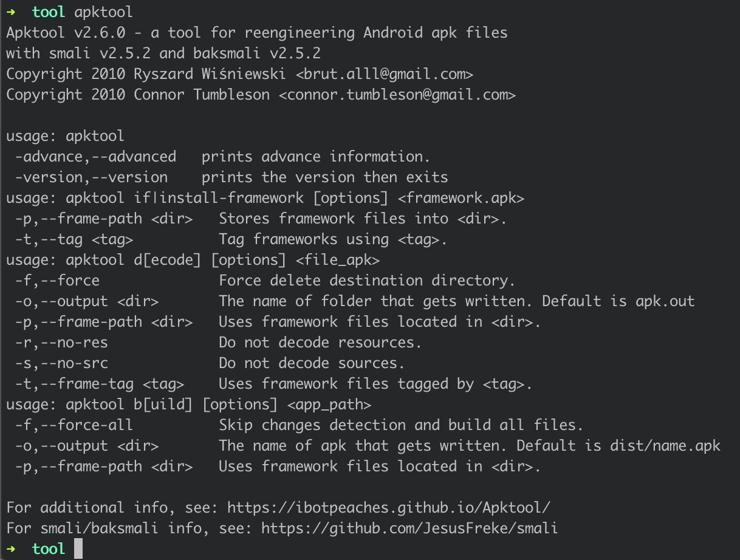Click the "usage: apktool d[ecode]" line
740x560 pixels.
[x=193, y=260]
